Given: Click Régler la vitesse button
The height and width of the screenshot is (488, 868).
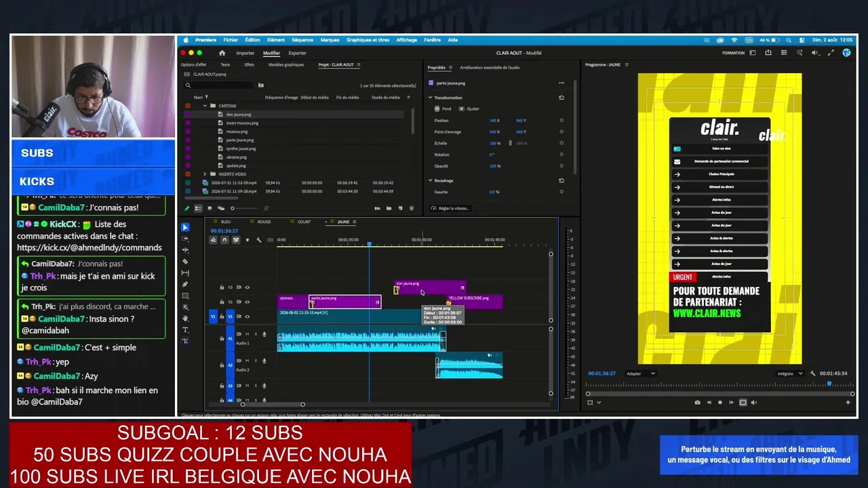Looking at the screenshot, I should click(x=450, y=208).
